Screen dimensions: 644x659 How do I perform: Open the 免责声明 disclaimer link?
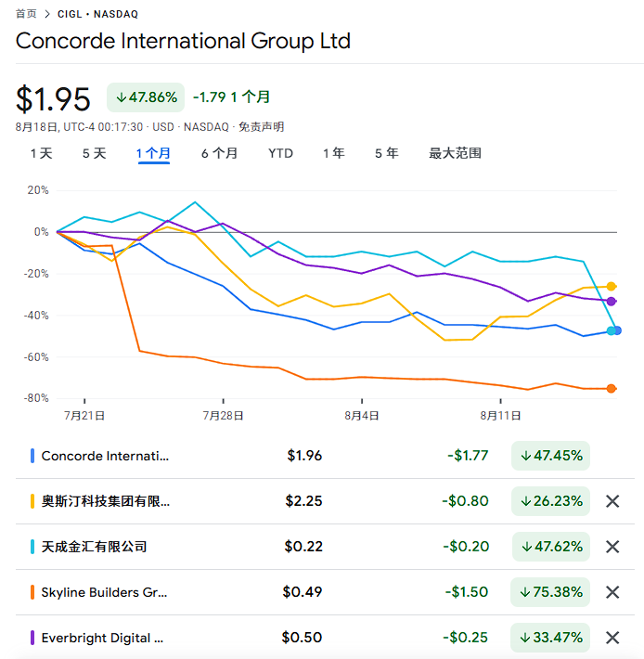coord(261,126)
